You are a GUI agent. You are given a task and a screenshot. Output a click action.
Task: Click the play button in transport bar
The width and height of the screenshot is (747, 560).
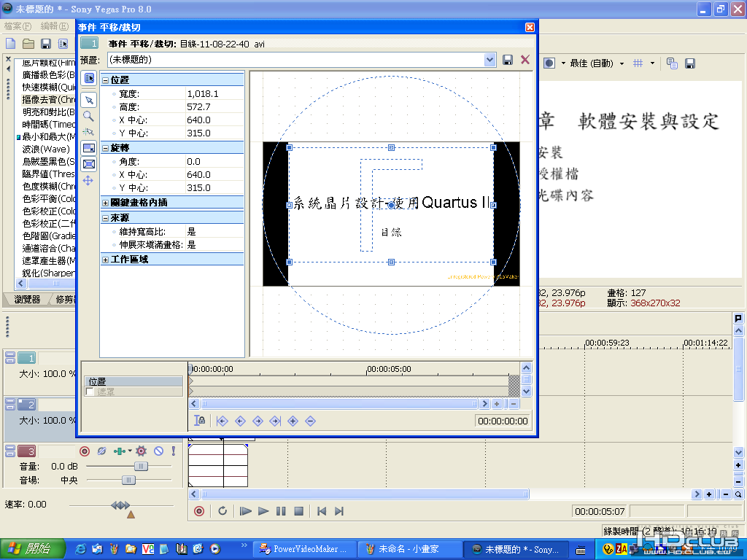point(263,511)
